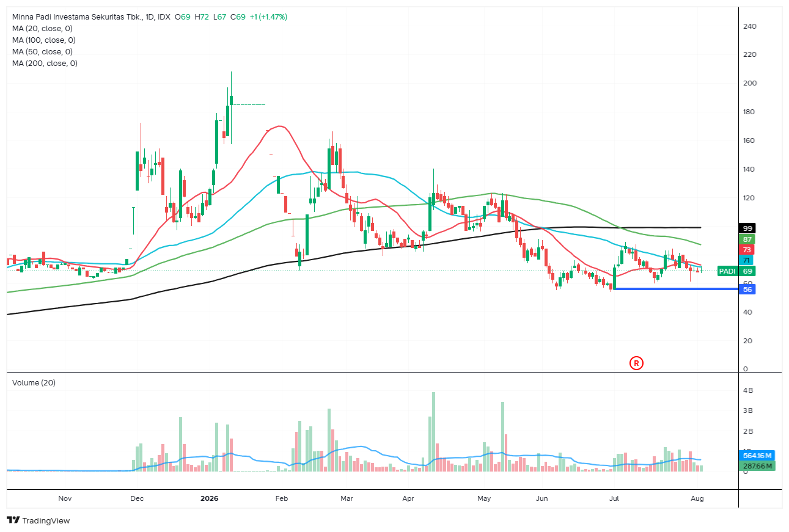Click the 287.66M volume label
Screen dimensions: 789x532
click(x=758, y=467)
